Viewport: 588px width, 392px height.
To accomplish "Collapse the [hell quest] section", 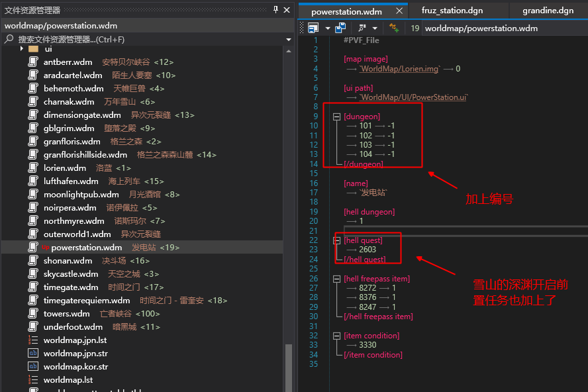I will coord(337,240).
